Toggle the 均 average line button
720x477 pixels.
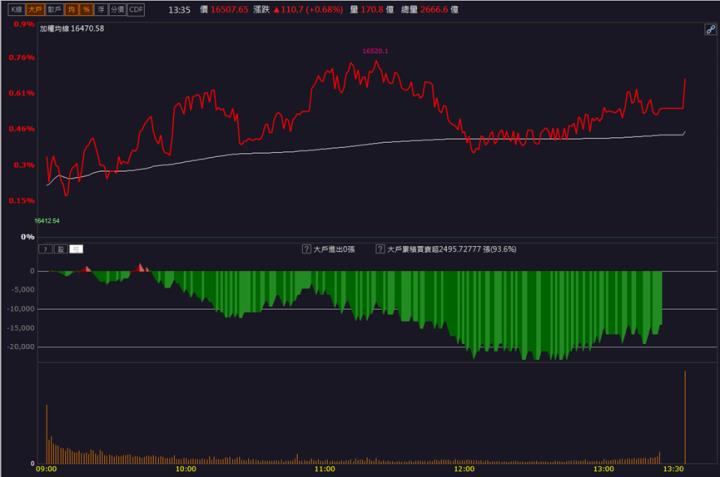pyautogui.click(x=72, y=9)
